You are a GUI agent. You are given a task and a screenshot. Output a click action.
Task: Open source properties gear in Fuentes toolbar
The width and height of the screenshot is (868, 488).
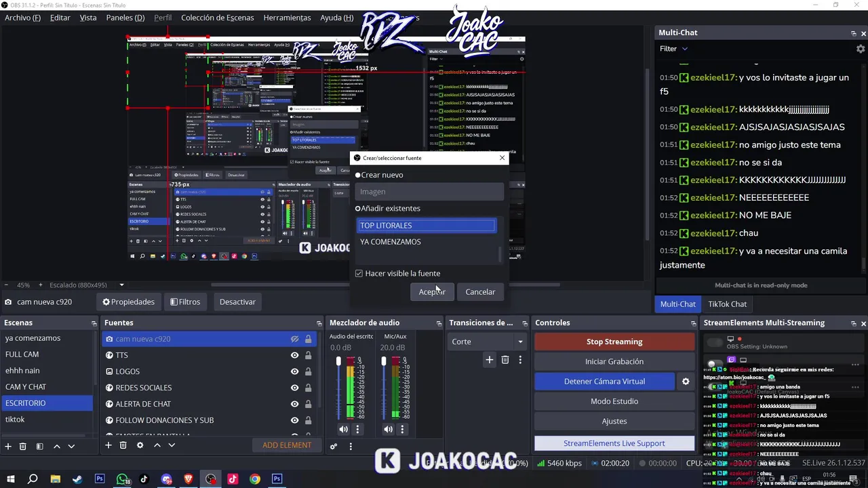click(x=140, y=445)
